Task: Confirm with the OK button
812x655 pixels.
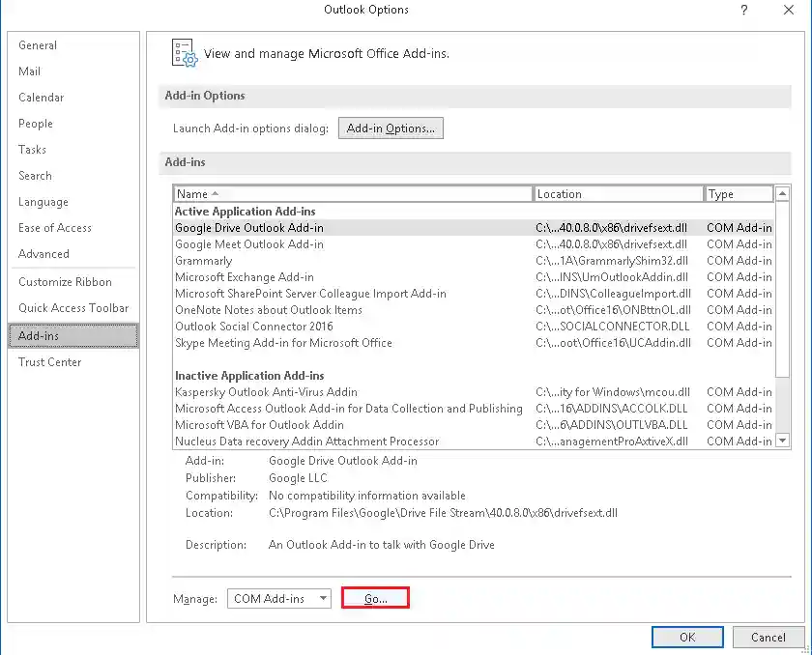Action: tap(687, 637)
